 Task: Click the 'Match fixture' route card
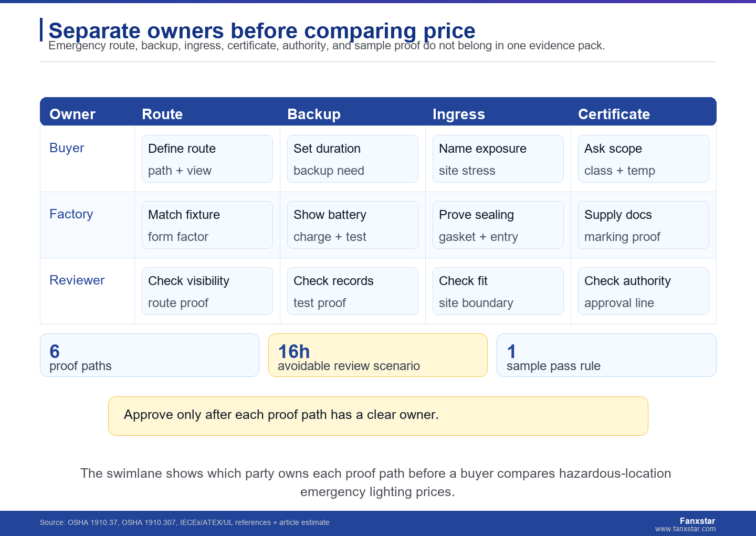click(x=207, y=225)
